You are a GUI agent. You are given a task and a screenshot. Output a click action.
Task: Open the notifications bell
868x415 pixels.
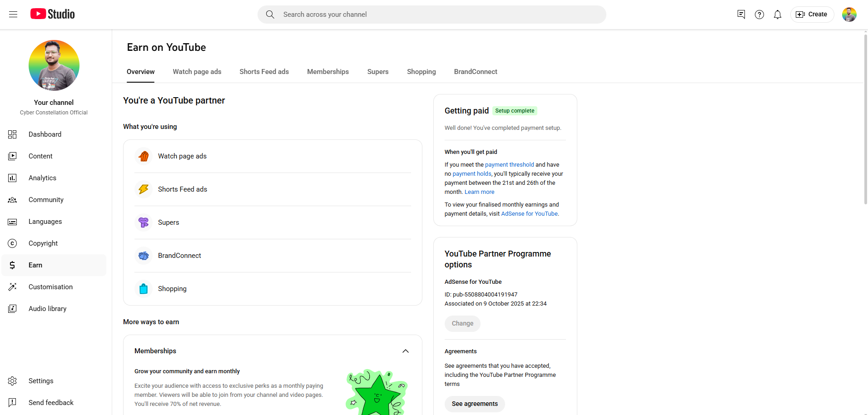point(777,15)
